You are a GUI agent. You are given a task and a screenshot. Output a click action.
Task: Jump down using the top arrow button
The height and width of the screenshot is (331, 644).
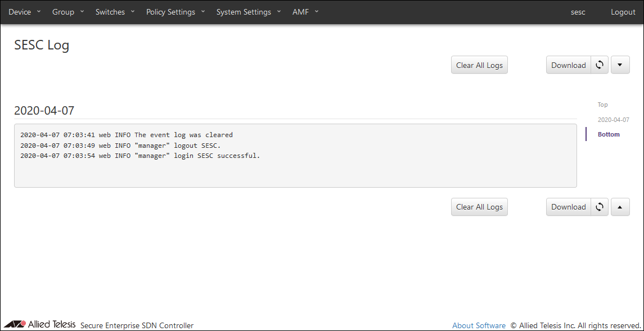pos(620,65)
